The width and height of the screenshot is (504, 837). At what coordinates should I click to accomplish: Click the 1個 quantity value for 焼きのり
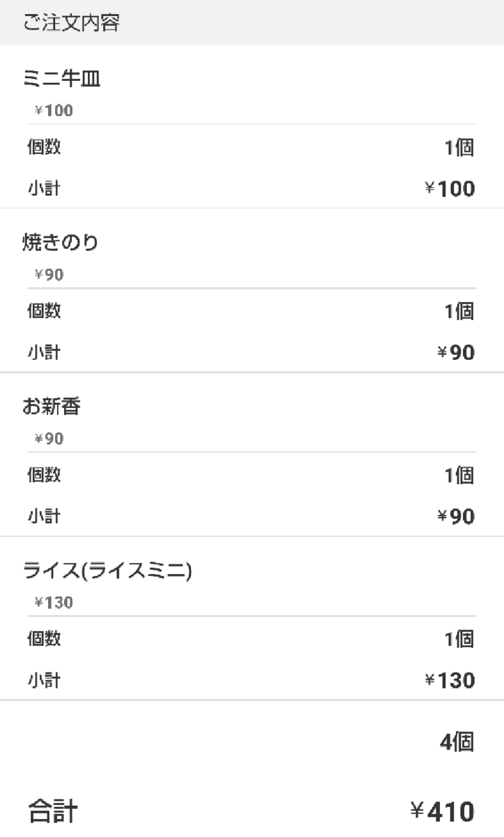(x=459, y=312)
